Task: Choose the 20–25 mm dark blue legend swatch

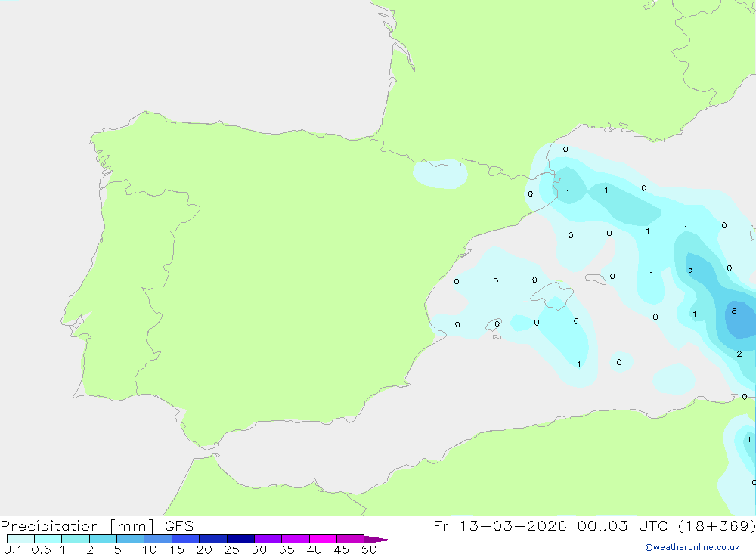Action: point(212,539)
